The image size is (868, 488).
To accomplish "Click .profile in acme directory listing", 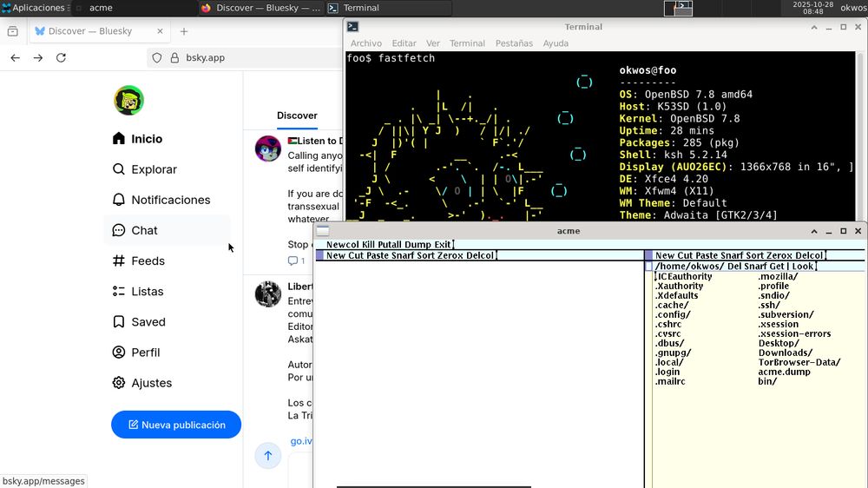I will coord(773,287).
